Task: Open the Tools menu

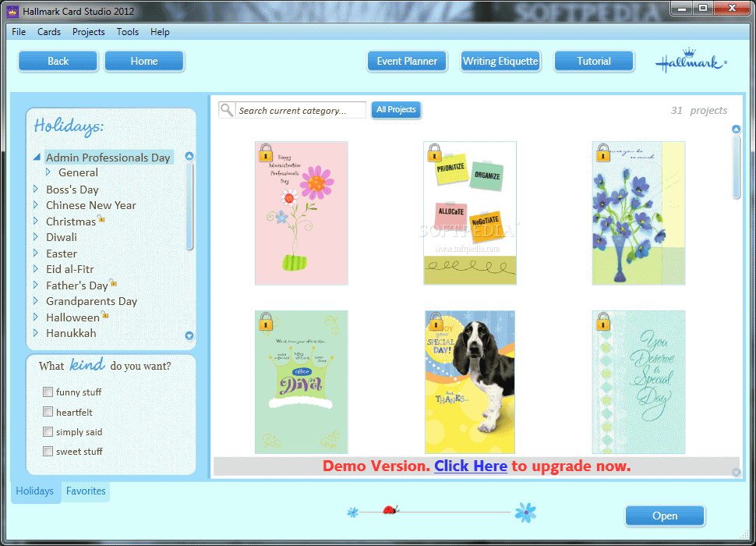Action: [128, 32]
